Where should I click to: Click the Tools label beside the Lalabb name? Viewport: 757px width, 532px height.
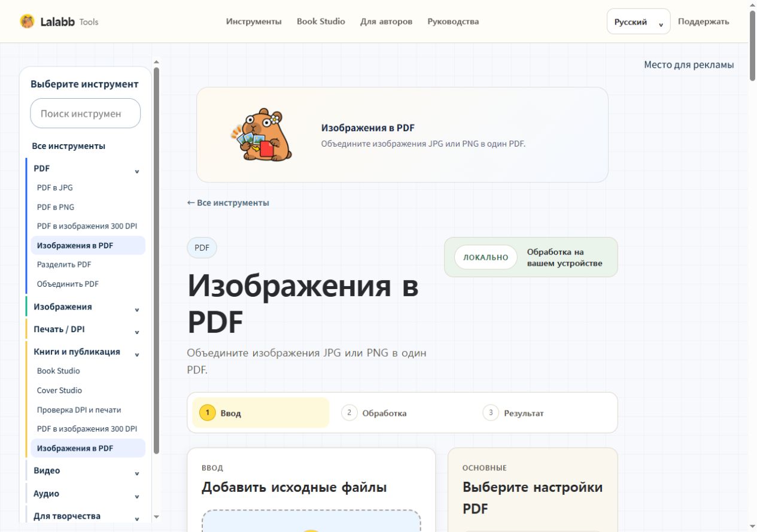coord(89,22)
